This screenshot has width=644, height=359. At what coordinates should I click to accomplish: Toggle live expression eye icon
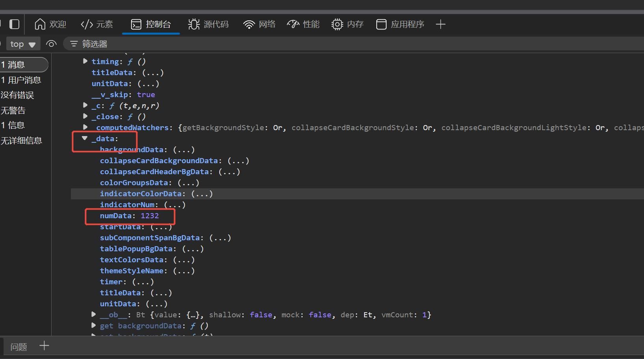click(51, 44)
